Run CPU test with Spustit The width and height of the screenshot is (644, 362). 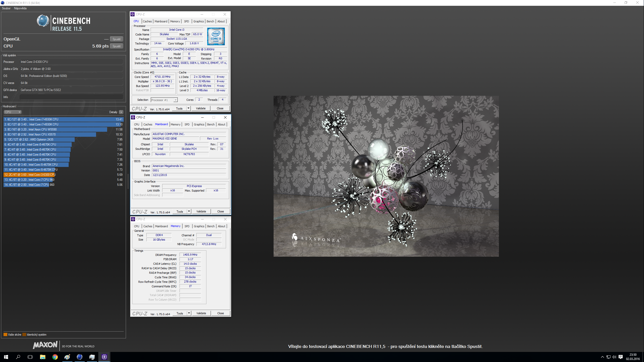116,46
